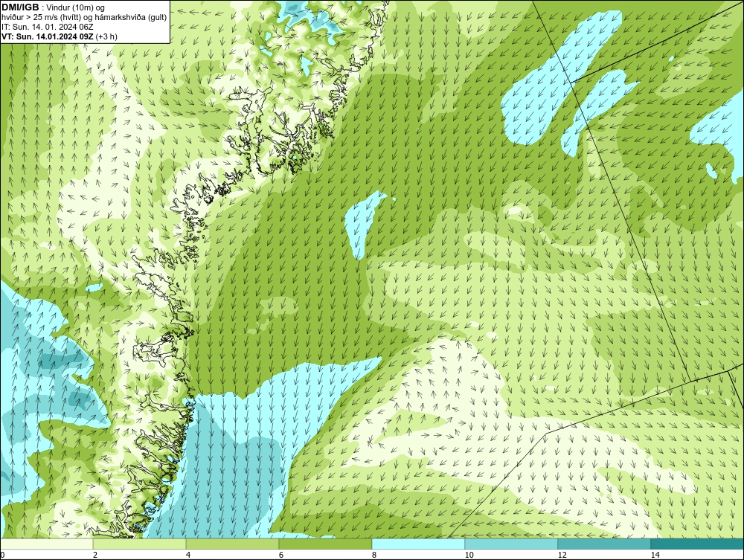Screen dimensions: 744x560
Task: Click the 2–4 m/s light green legend swatch
Action: pos(140,544)
